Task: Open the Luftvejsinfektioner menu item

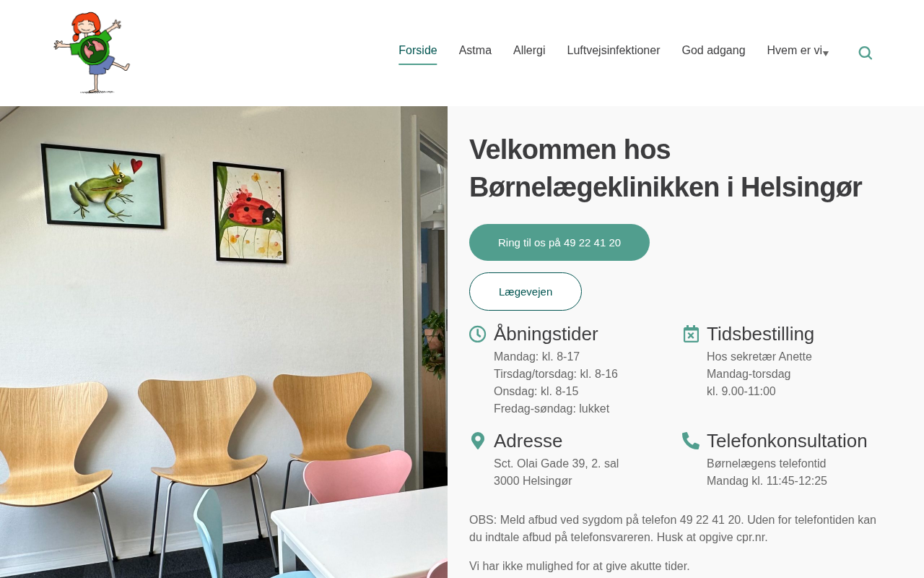Action: click(614, 51)
